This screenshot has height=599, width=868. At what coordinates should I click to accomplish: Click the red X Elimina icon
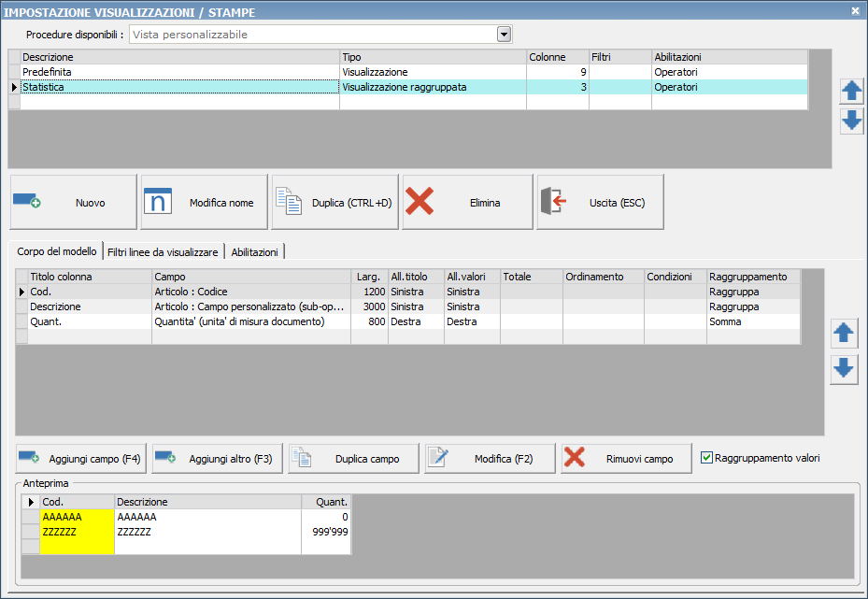420,201
